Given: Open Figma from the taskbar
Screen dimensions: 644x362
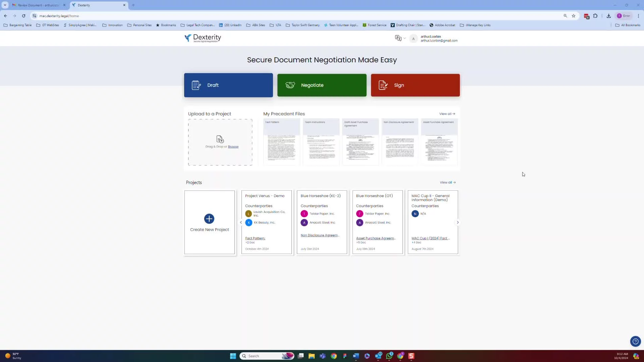Looking at the screenshot, I should [345, 356].
